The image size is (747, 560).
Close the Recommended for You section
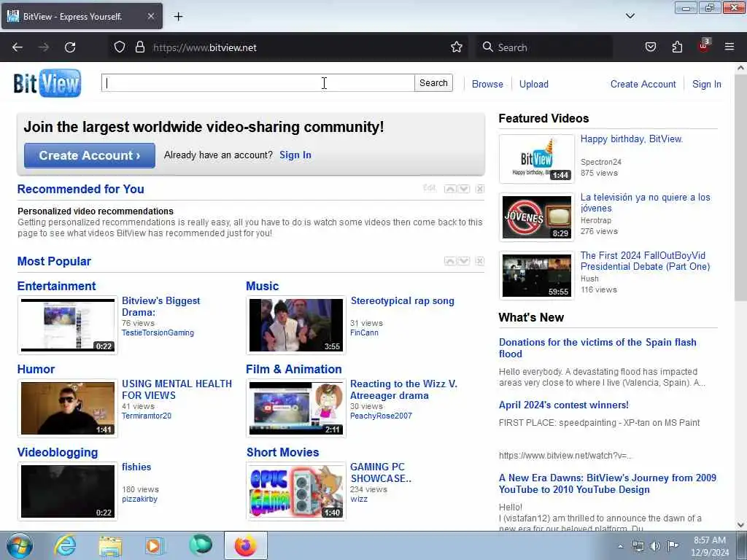pyautogui.click(x=480, y=189)
